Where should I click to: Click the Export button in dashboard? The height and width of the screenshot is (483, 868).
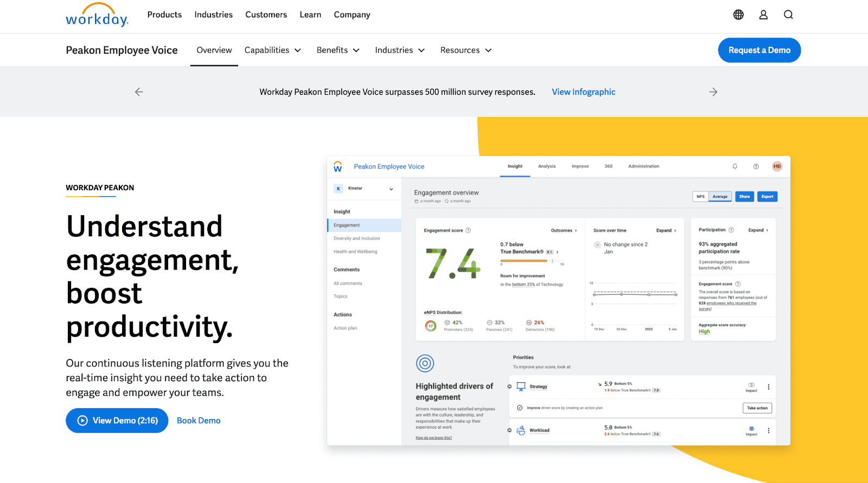tap(768, 197)
